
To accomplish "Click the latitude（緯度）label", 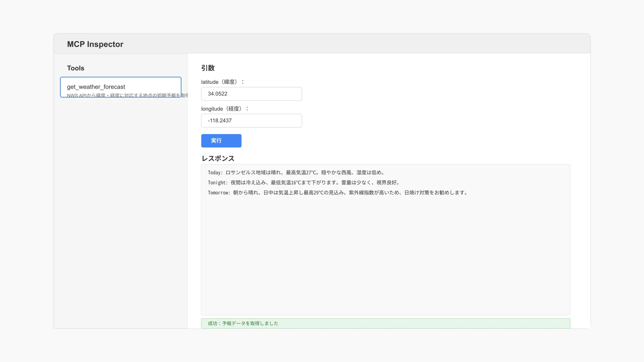I will pyautogui.click(x=223, y=82).
